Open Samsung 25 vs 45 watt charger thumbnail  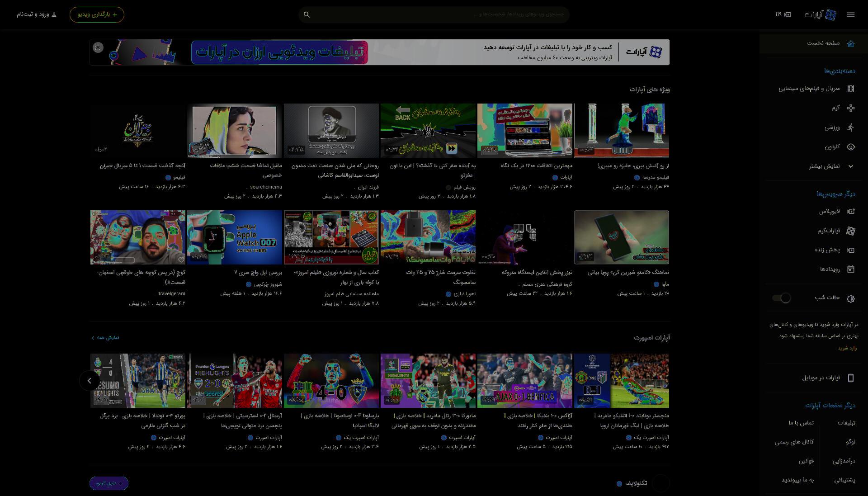(x=428, y=237)
